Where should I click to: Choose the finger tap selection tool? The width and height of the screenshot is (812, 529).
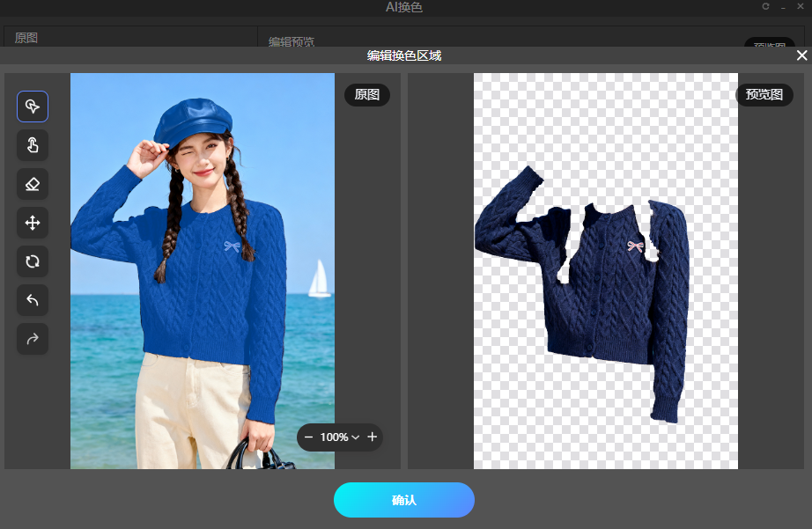point(33,145)
